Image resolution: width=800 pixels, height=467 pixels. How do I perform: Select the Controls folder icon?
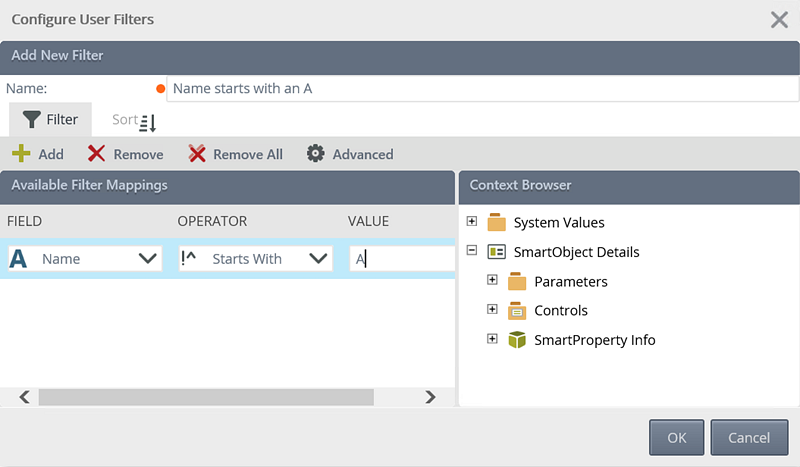click(517, 311)
